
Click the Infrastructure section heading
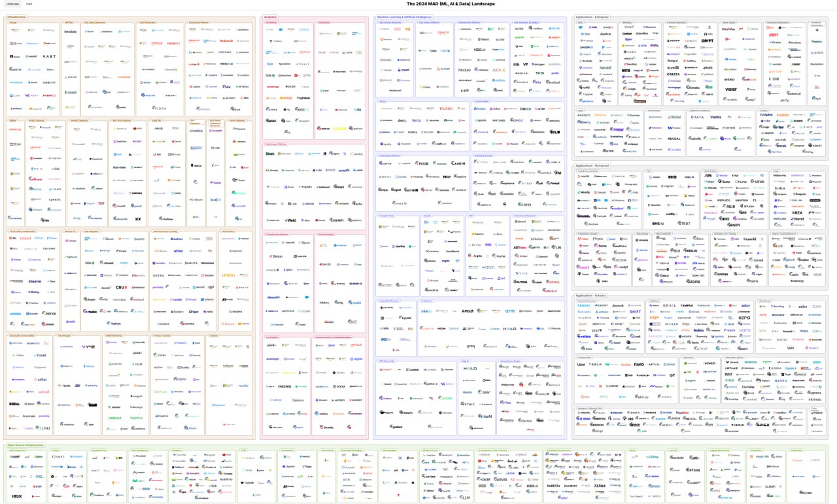[18, 16]
